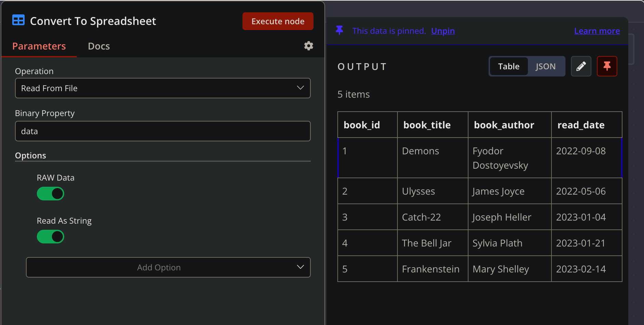Expand the Add Option dropdown
The height and width of the screenshot is (325, 644).
tap(168, 267)
